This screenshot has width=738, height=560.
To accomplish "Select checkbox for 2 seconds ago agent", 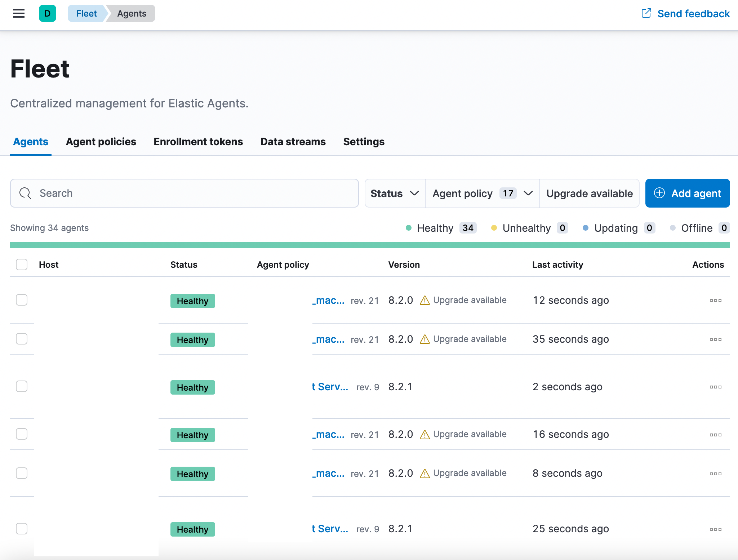I will pos(22,386).
